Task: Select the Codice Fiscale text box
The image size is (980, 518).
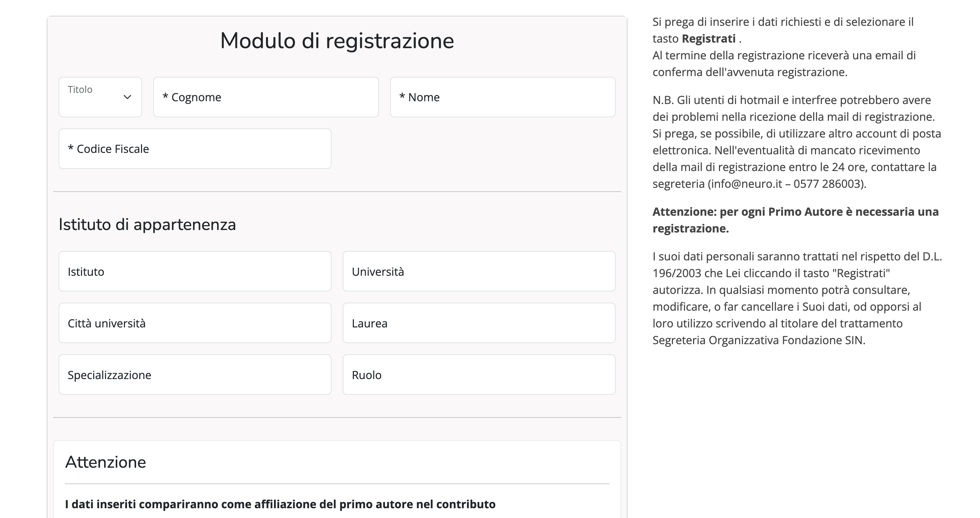Action: (x=195, y=149)
